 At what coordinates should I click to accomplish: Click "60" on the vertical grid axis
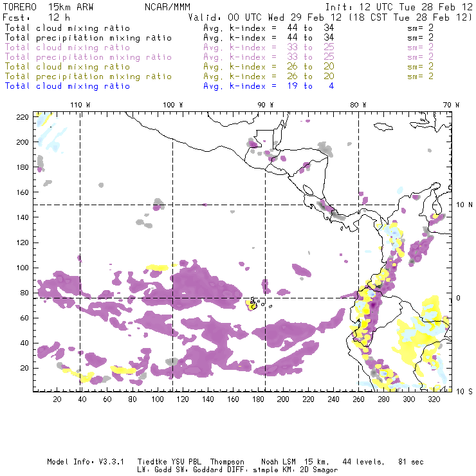pyautogui.click(x=24, y=318)
